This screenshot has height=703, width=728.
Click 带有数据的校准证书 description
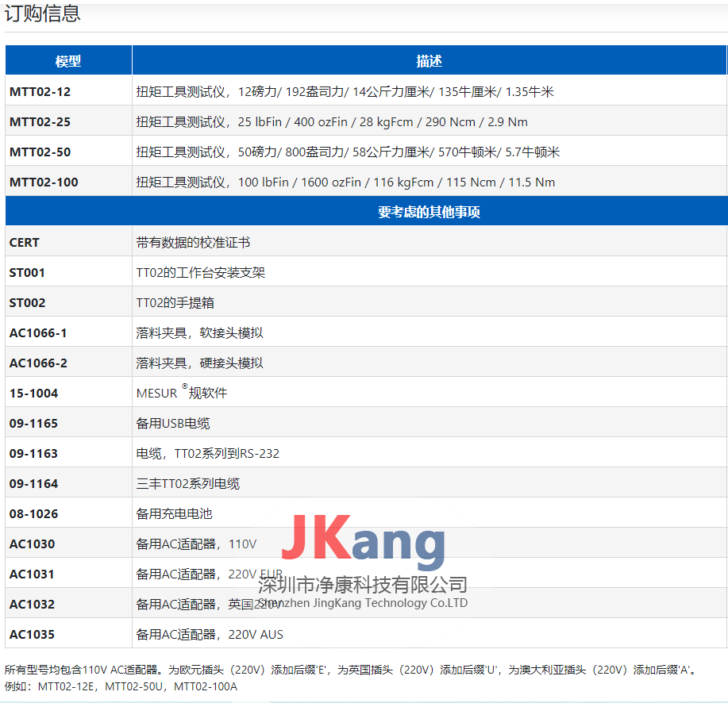193,242
